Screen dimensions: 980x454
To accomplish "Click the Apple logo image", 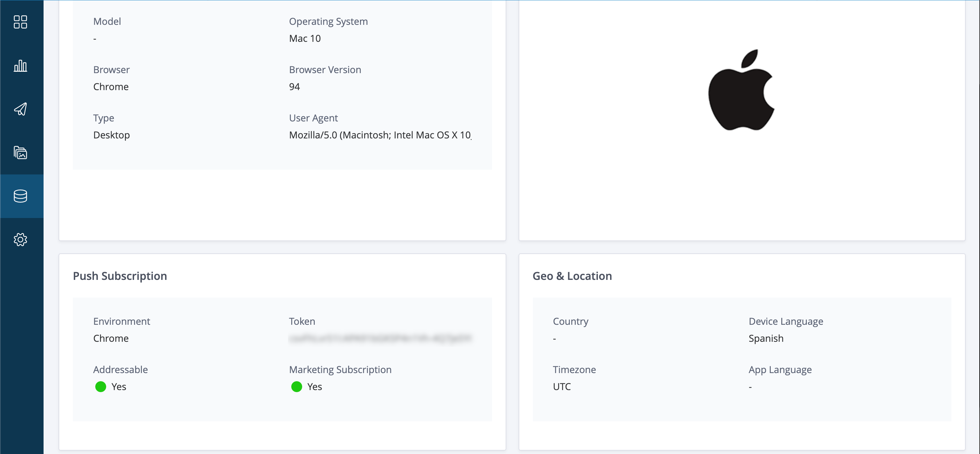I will coord(741,90).
